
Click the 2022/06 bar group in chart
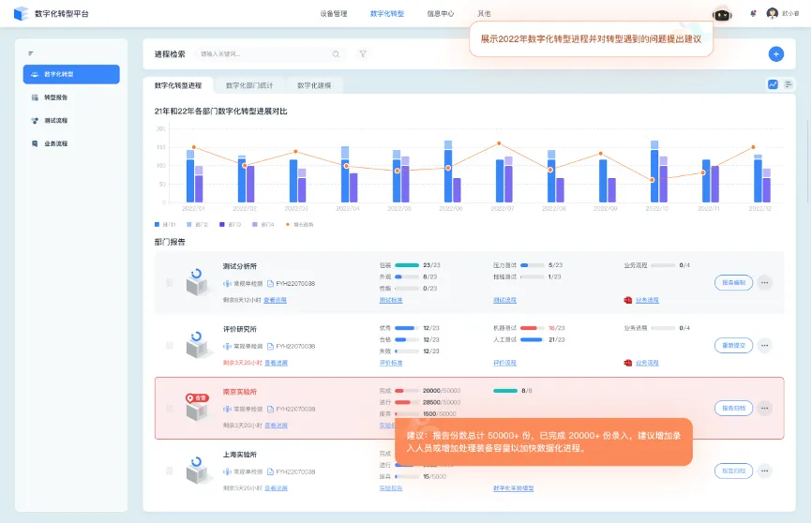pyautogui.click(x=452, y=172)
